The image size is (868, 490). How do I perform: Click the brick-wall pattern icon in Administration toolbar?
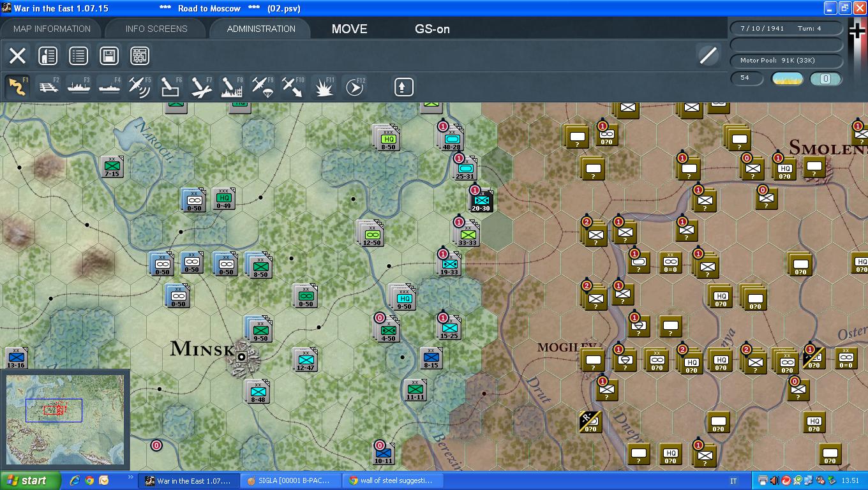(x=140, y=56)
